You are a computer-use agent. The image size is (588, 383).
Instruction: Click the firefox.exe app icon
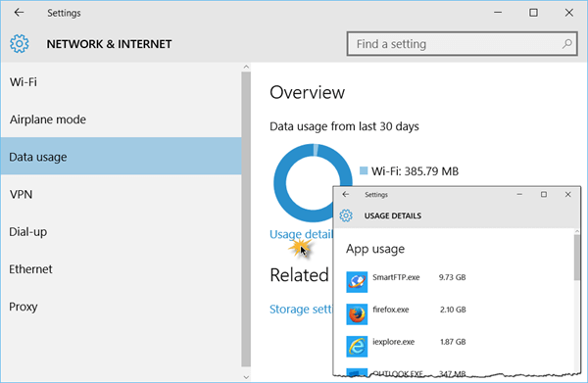pos(357,314)
